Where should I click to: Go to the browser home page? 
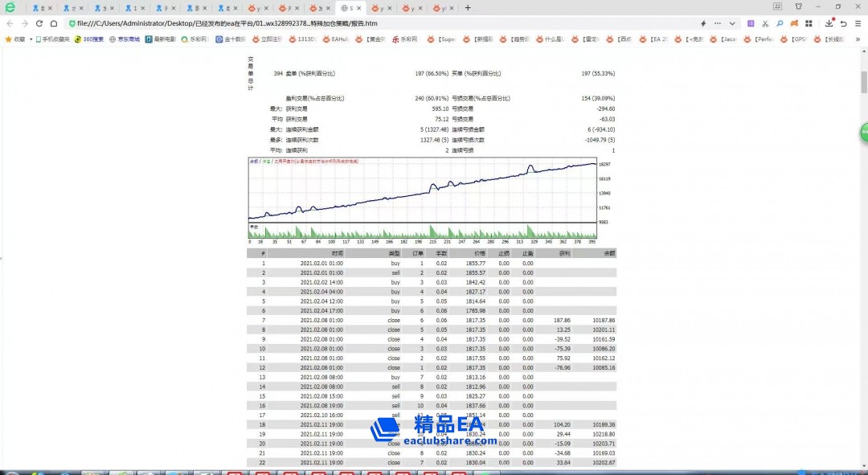pyautogui.click(x=54, y=23)
